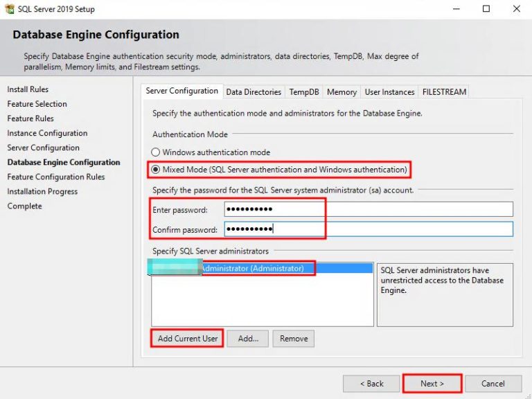Click Instance Configuration in the steps list
Screen dimensions: 532x399
[x=47, y=133]
